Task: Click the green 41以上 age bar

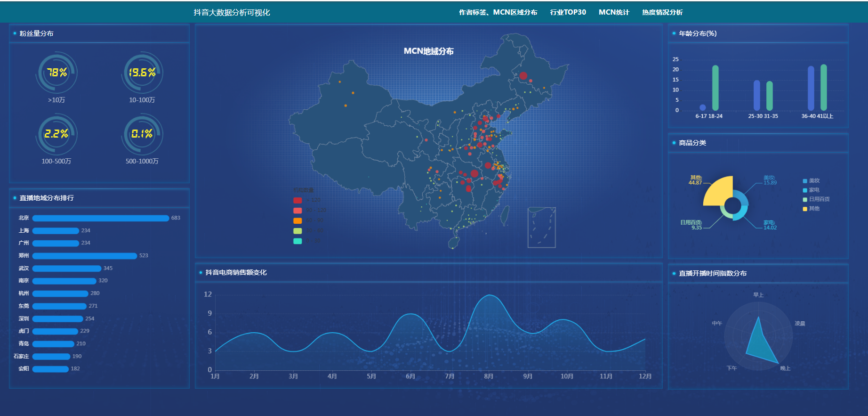Action: click(x=823, y=88)
